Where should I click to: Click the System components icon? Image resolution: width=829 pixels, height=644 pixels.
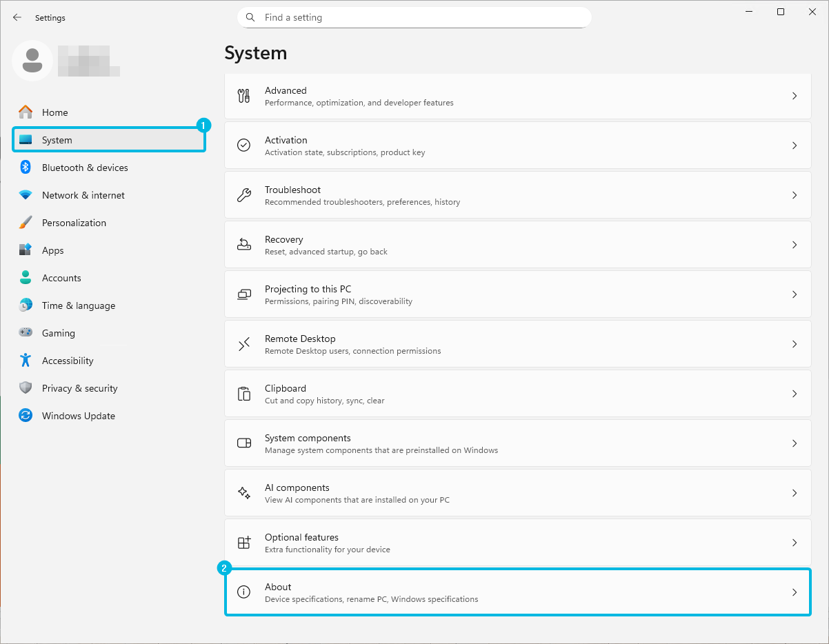tap(243, 443)
